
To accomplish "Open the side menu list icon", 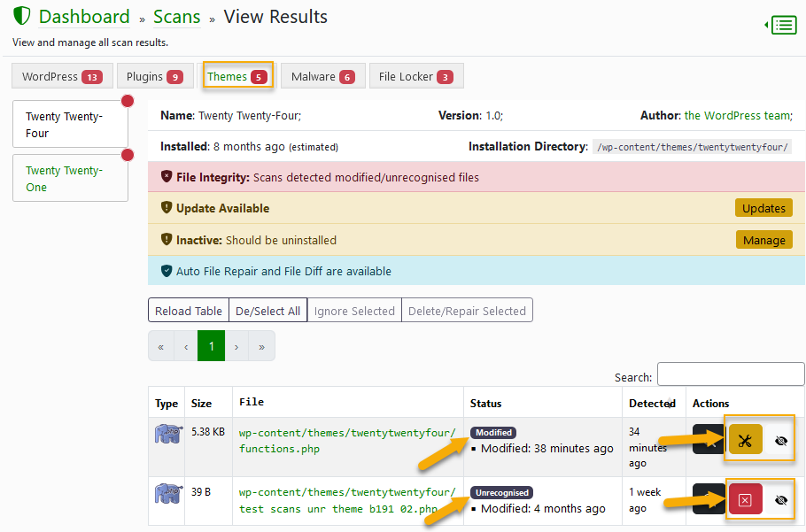I will tap(781, 25).
